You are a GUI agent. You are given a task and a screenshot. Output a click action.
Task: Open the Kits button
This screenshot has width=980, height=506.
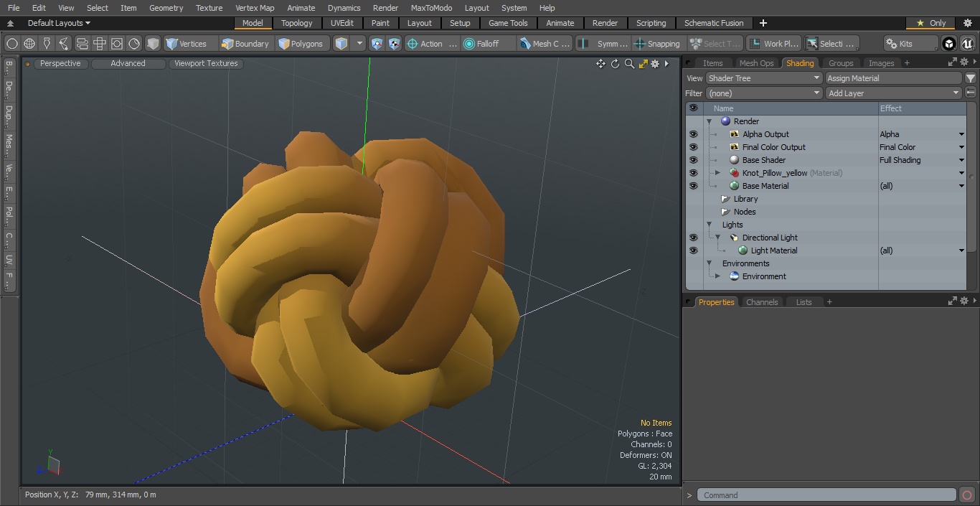911,44
